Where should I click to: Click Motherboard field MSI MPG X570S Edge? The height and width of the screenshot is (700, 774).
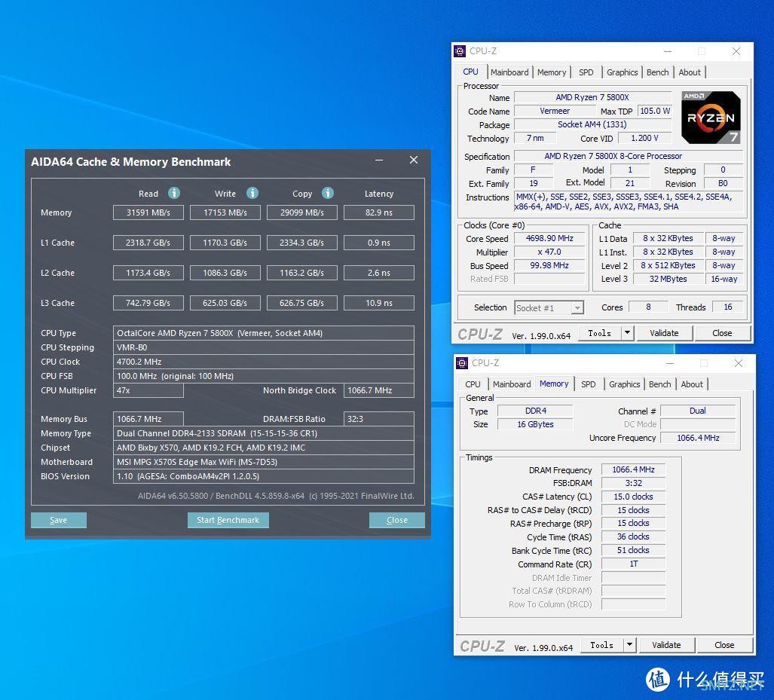264,462
